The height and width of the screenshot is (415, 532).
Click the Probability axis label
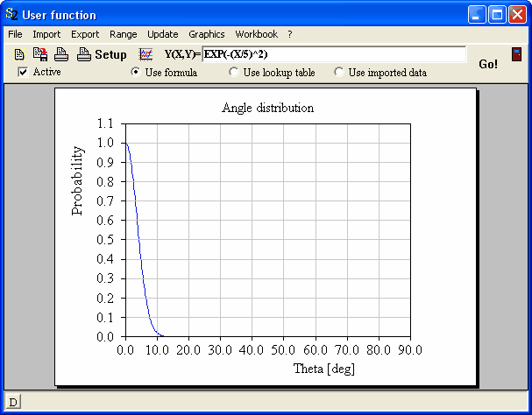point(77,180)
